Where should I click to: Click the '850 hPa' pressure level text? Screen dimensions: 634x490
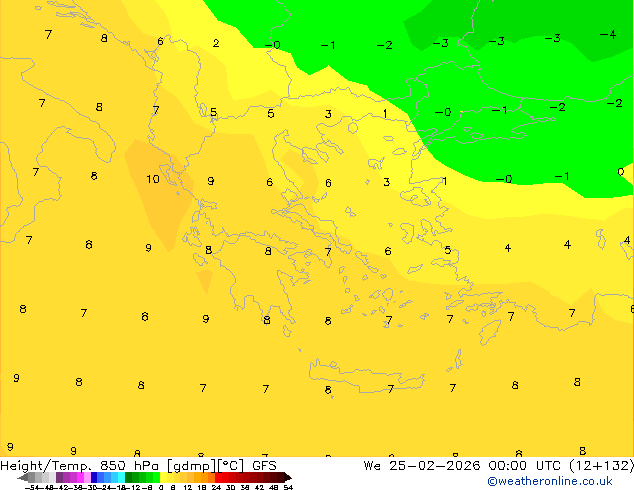click(130, 466)
